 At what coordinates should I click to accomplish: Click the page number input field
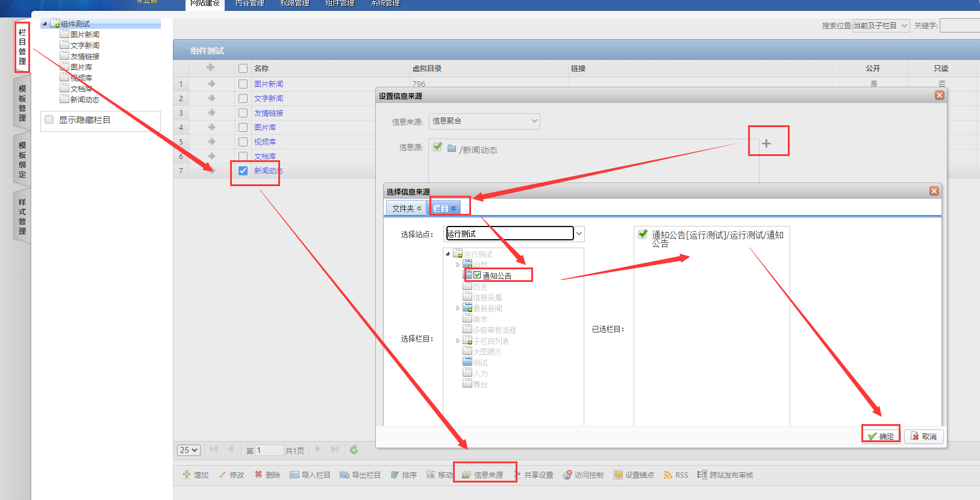click(x=269, y=450)
